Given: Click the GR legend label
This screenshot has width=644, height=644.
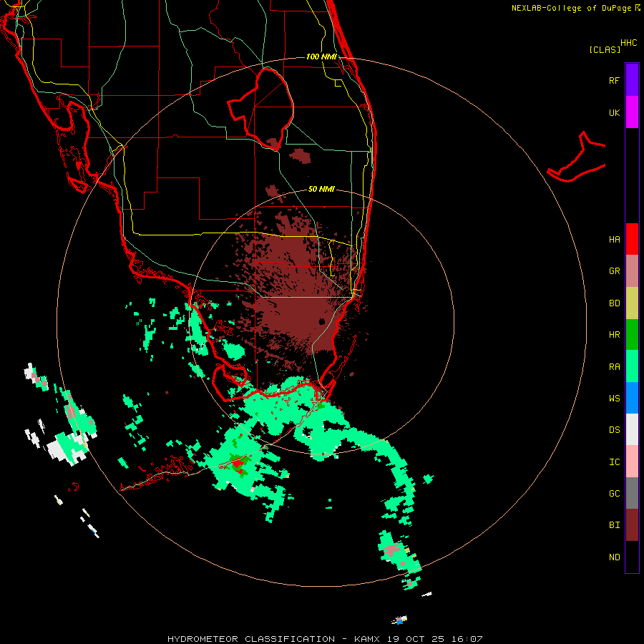Looking at the screenshot, I should 614,271.
